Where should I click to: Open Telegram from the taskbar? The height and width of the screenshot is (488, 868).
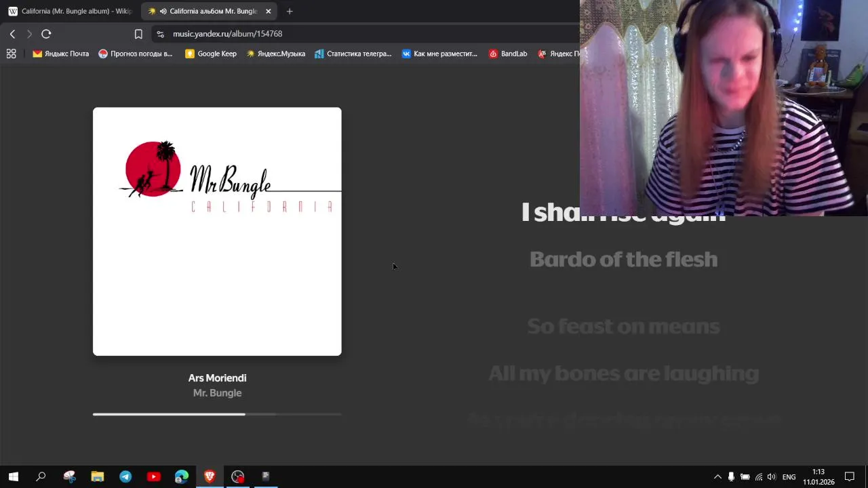pos(125,476)
